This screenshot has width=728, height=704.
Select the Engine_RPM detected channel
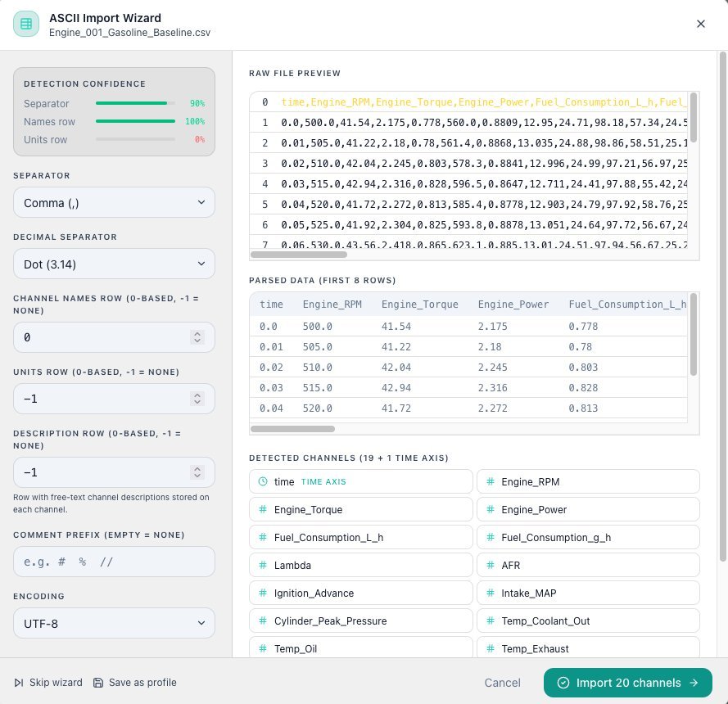click(588, 481)
